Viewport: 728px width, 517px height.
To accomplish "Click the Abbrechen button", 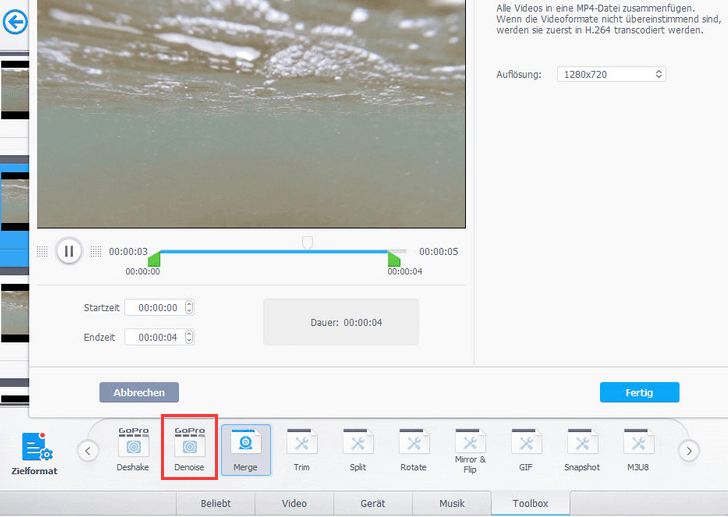I will pos(139,392).
